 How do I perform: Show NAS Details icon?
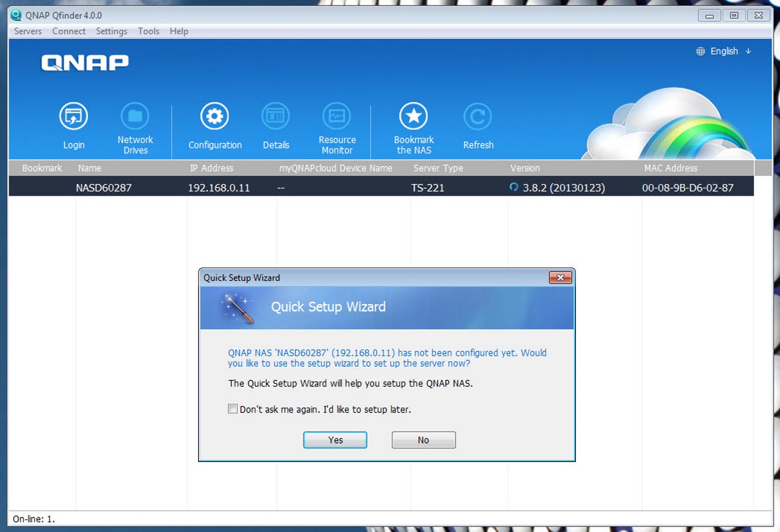tap(276, 116)
